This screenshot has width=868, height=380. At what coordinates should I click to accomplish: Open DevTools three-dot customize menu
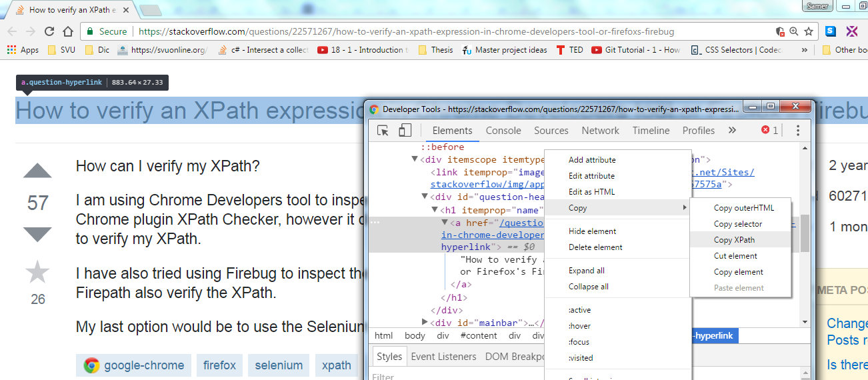(798, 131)
